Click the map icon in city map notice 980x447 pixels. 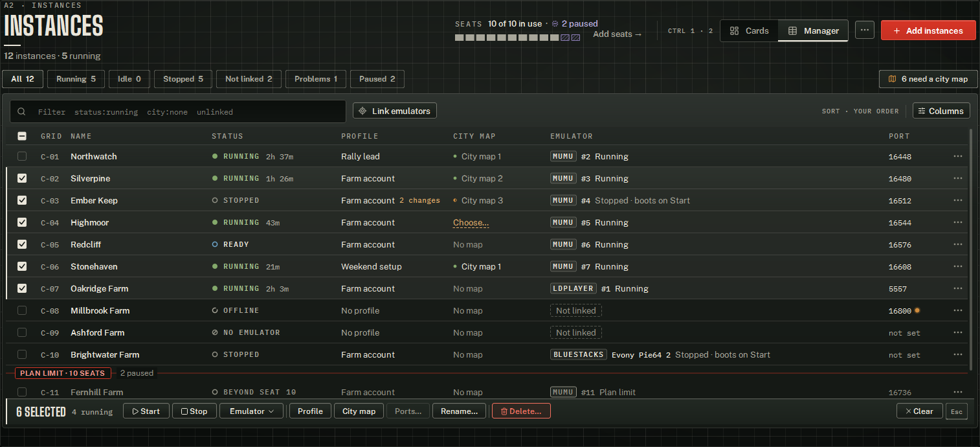[x=893, y=79]
